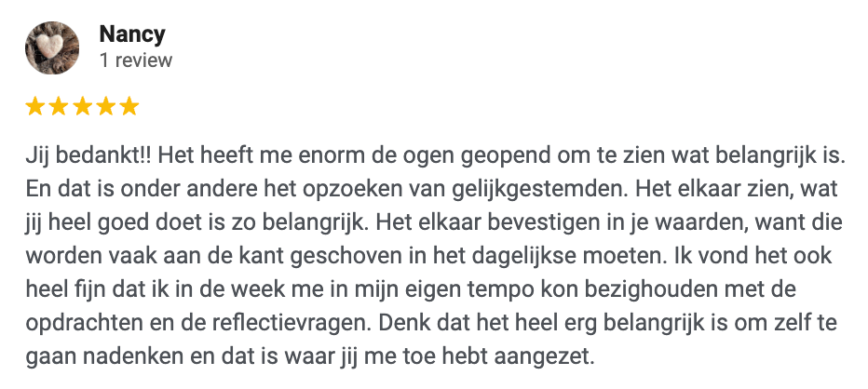Open reviewer name Nancy
Screen dimensions: 868x389
point(132,34)
